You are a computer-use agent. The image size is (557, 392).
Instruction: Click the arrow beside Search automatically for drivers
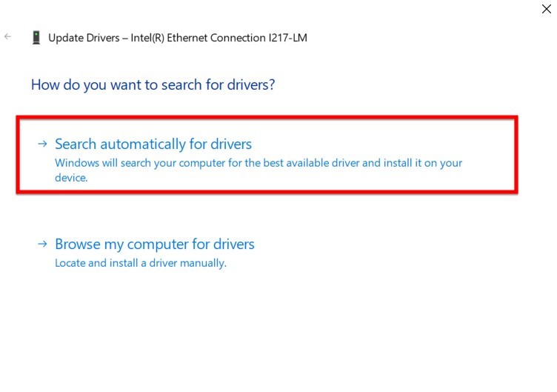(43, 144)
